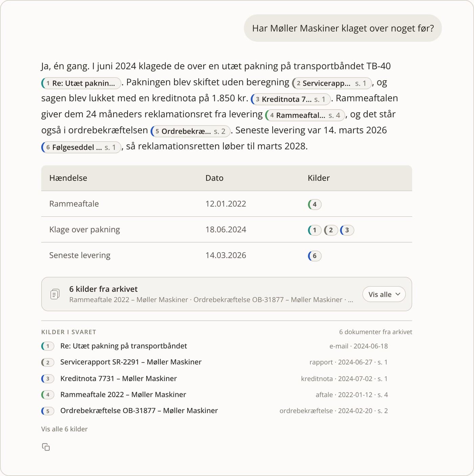Image resolution: width=474 pixels, height=476 pixels.
Task: Open inline citation 5 'Ordrebekræ...' chip
Action: click(190, 131)
